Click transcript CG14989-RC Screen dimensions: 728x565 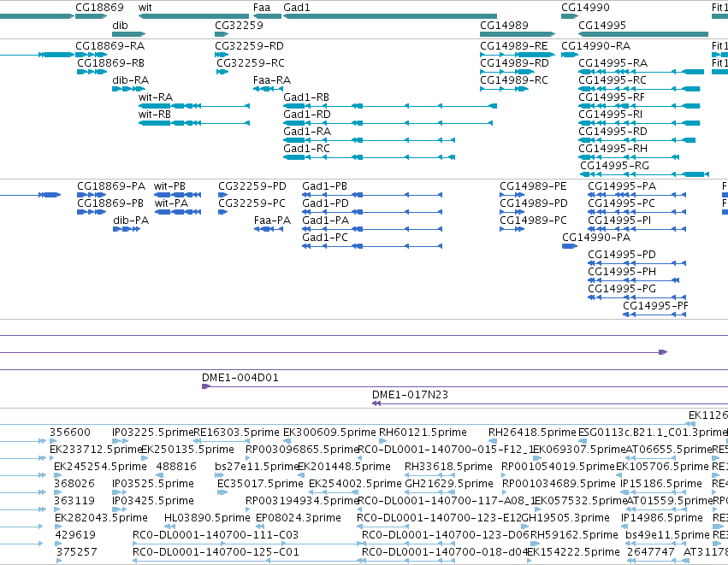click(504, 89)
